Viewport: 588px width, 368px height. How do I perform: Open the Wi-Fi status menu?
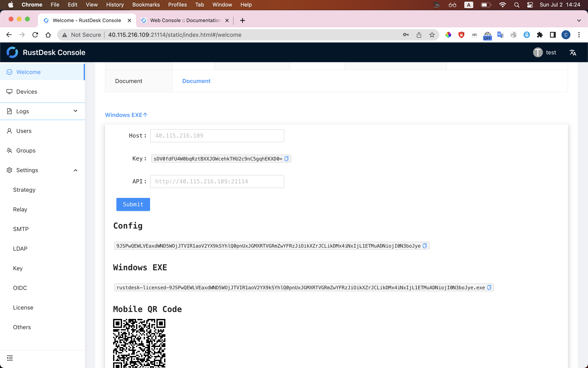pos(502,5)
